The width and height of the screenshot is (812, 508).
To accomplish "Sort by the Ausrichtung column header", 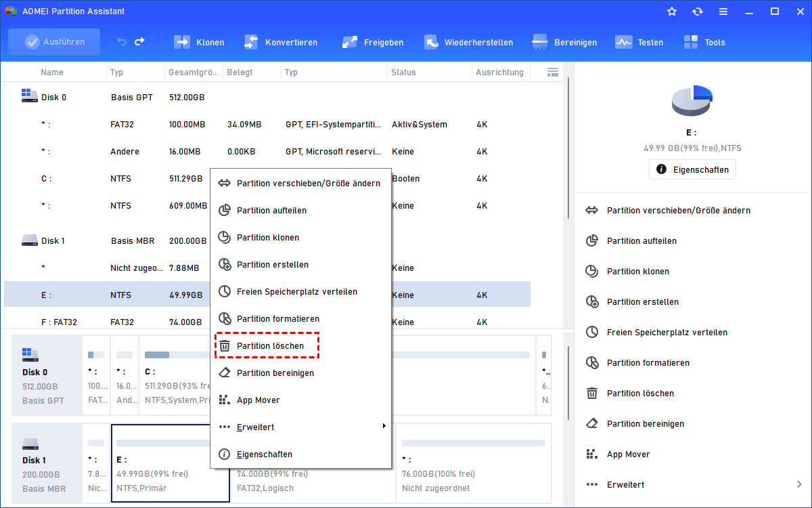I will pyautogui.click(x=499, y=72).
